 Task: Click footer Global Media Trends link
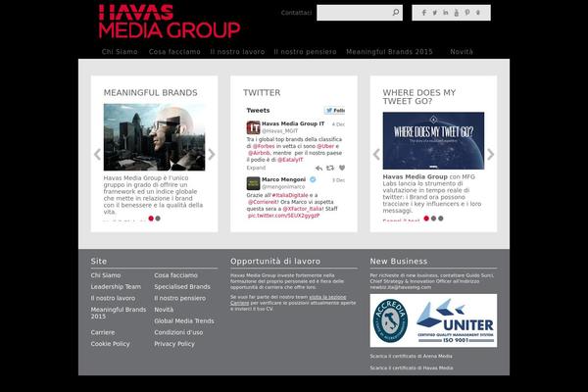point(184,321)
